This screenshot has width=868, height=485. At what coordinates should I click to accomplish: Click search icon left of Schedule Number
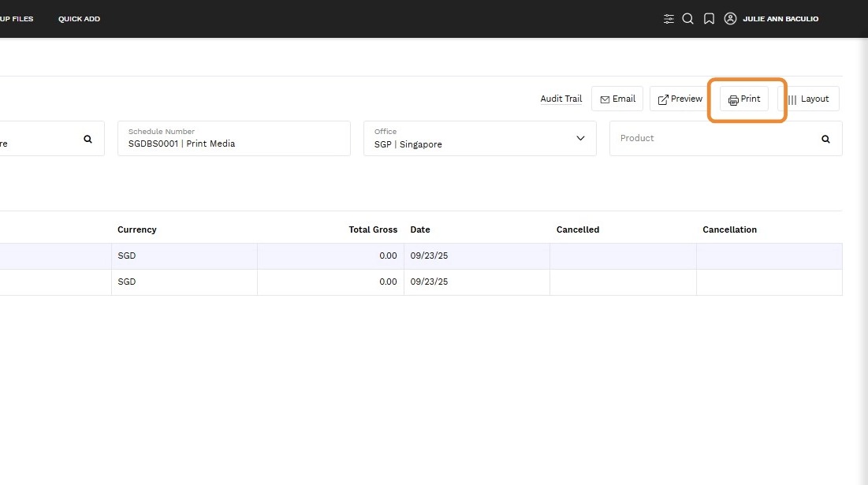click(x=88, y=139)
